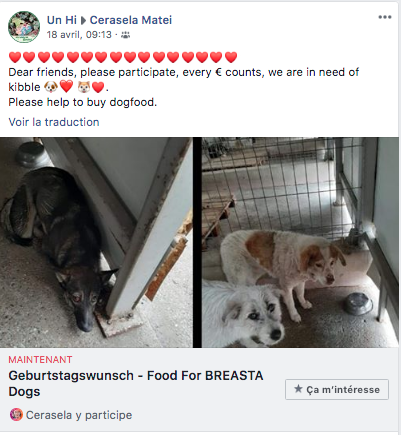
Task: Click the dog face emoji after kibble
Action: 51,87
